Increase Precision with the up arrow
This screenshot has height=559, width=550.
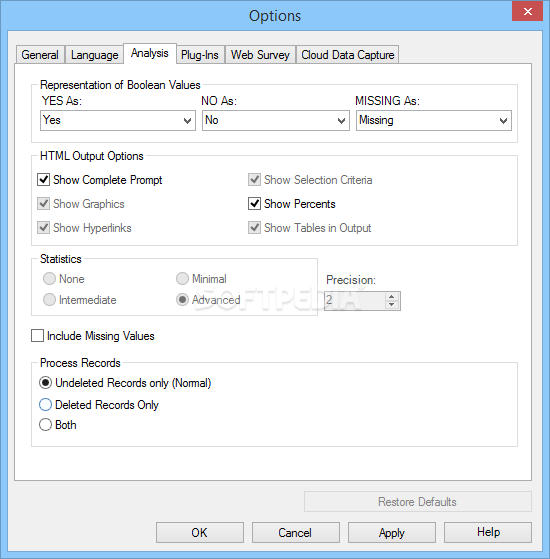(x=392, y=297)
